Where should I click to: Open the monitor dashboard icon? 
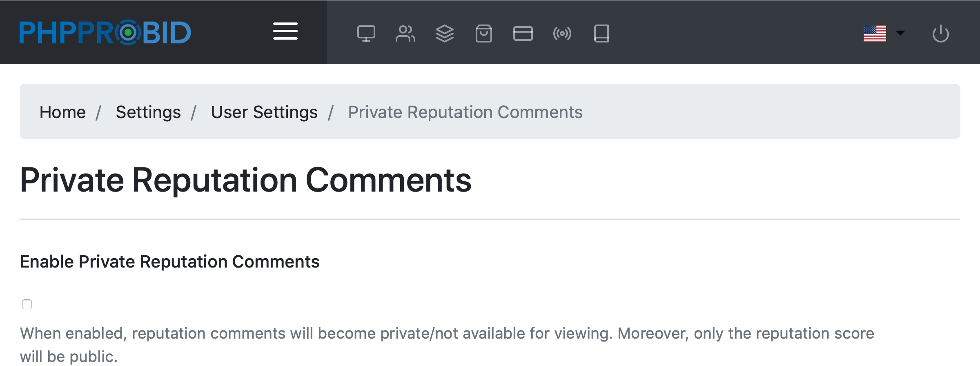(x=366, y=33)
